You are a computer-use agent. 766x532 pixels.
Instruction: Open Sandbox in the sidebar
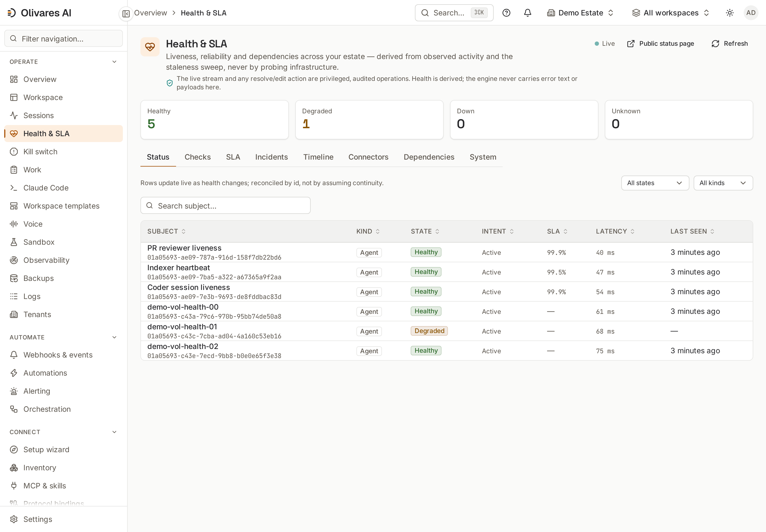[63, 242]
